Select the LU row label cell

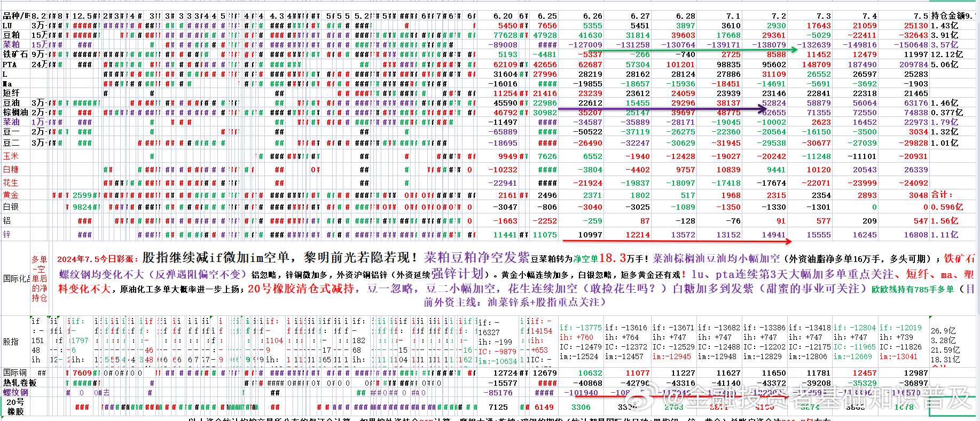point(16,25)
